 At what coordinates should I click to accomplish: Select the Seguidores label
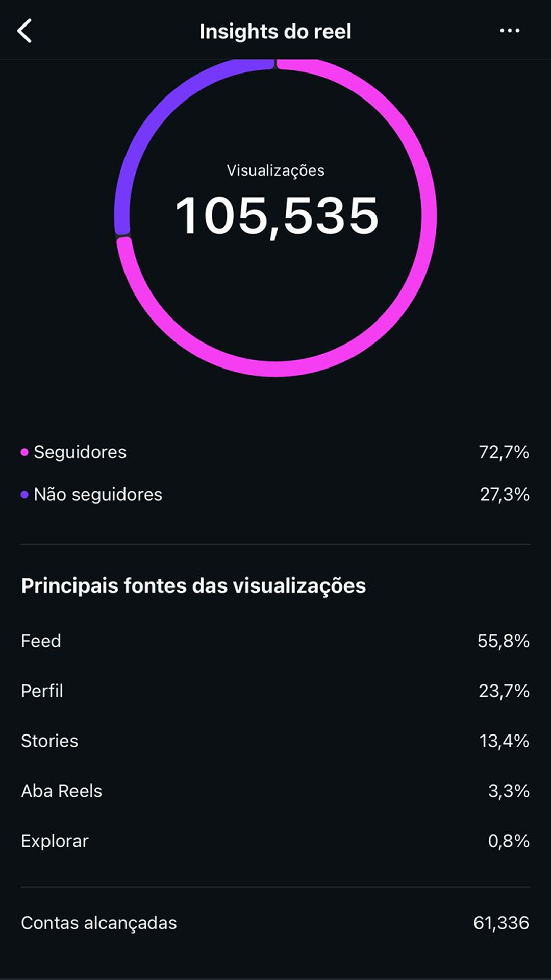[x=80, y=452]
